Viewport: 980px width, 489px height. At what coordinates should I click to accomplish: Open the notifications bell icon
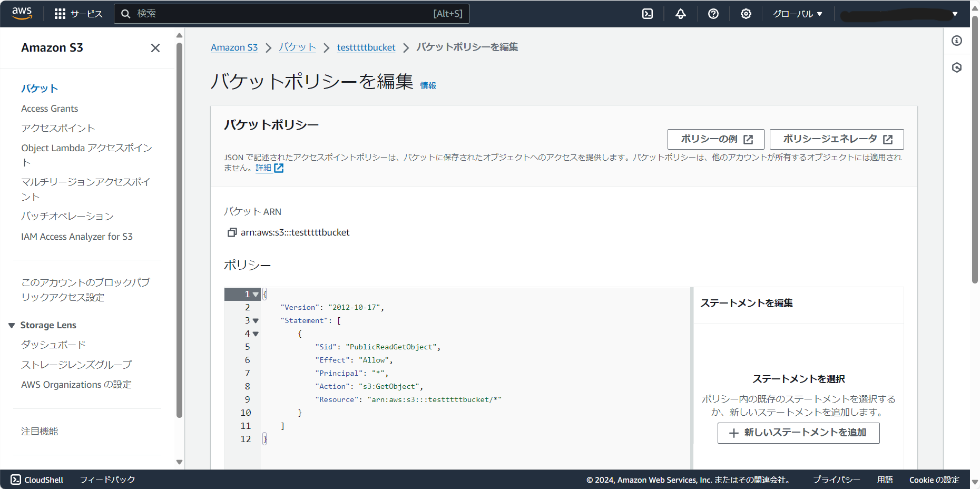[x=681, y=14]
